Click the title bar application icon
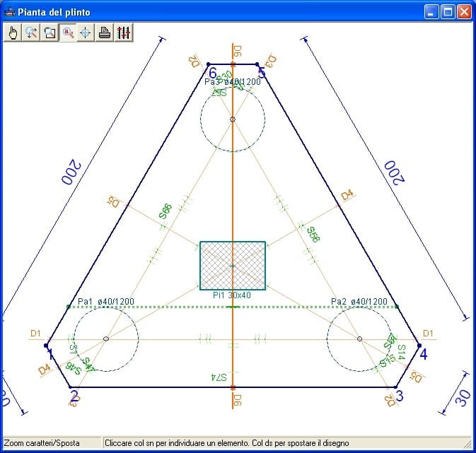Image resolution: width=476 pixels, height=453 pixels. pyautogui.click(x=9, y=12)
